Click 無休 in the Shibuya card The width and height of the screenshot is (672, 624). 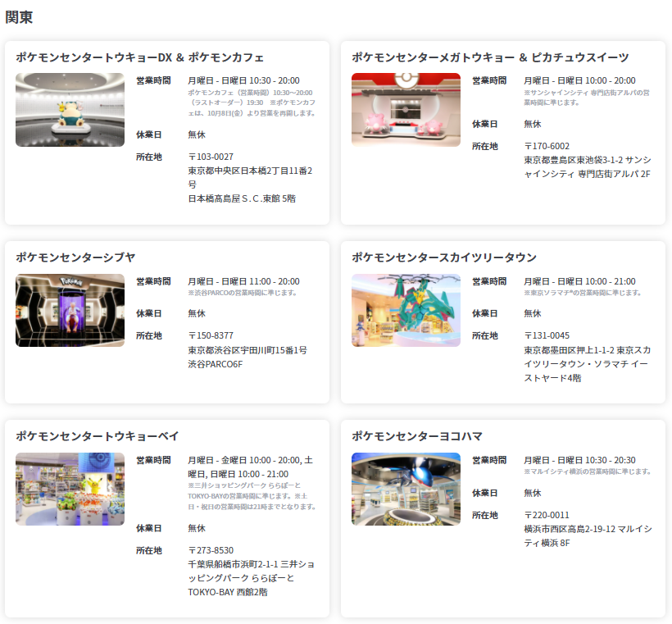pos(197,314)
